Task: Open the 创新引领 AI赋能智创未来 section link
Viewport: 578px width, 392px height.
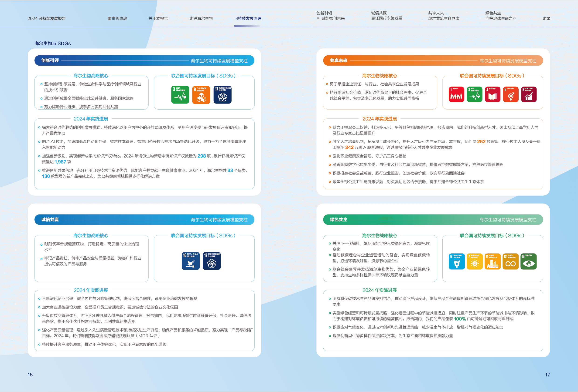Action: (330, 16)
